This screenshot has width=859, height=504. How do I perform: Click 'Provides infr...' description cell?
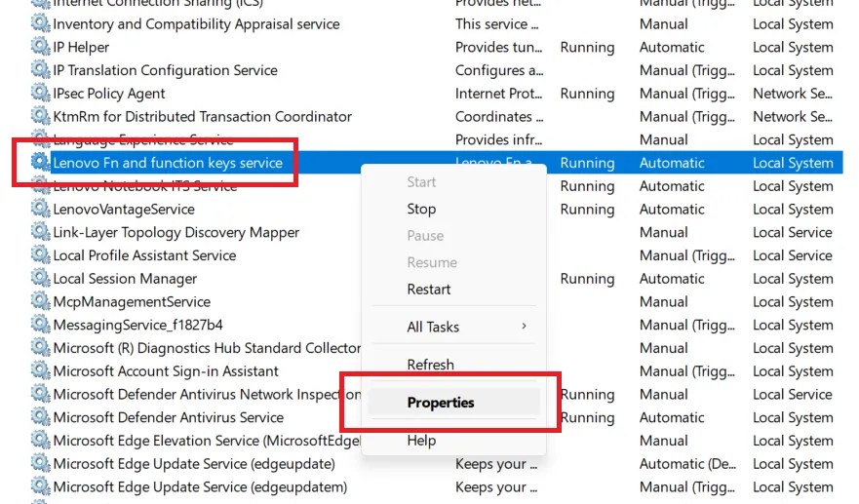pyautogui.click(x=498, y=139)
